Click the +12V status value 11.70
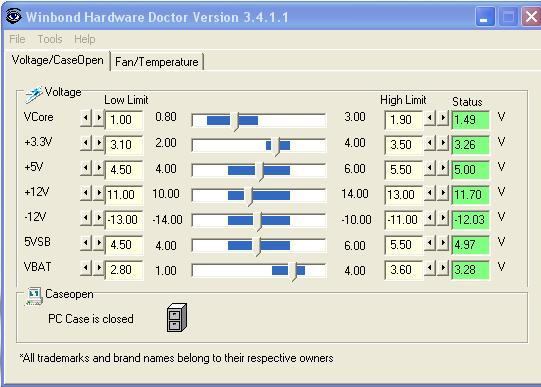The height and width of the screenshot is (387, 541). pos(471,195)
